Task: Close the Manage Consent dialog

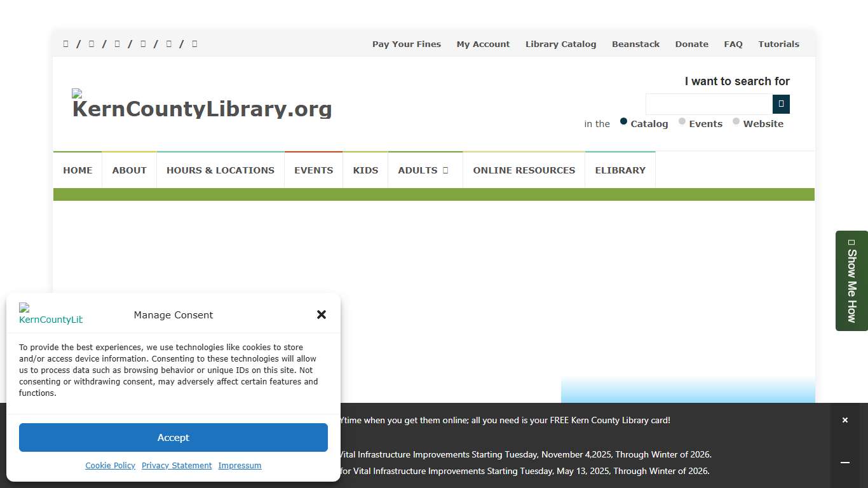Action: tap(322, 315)
